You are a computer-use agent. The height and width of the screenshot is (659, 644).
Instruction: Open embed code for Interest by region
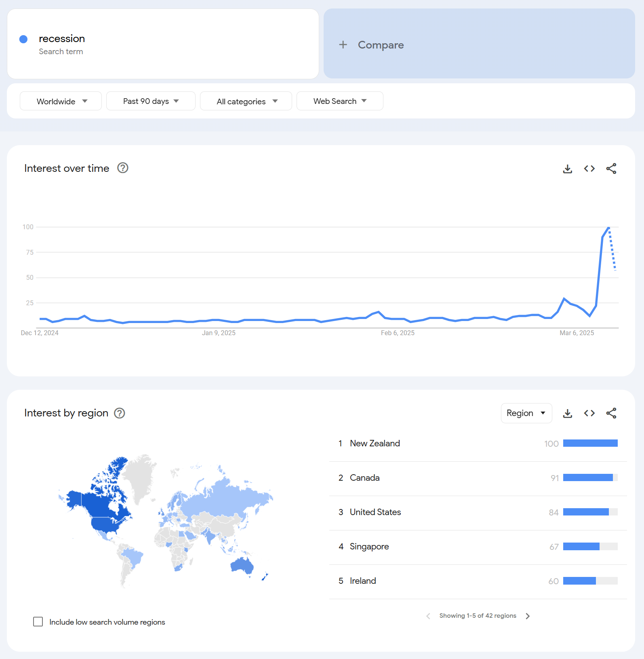(589, 413)
